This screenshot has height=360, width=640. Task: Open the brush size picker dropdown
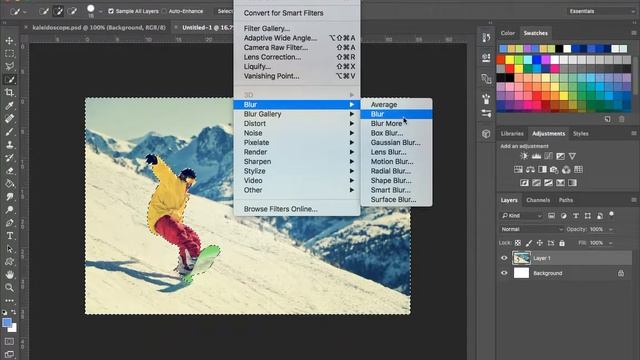click(101, 11)
